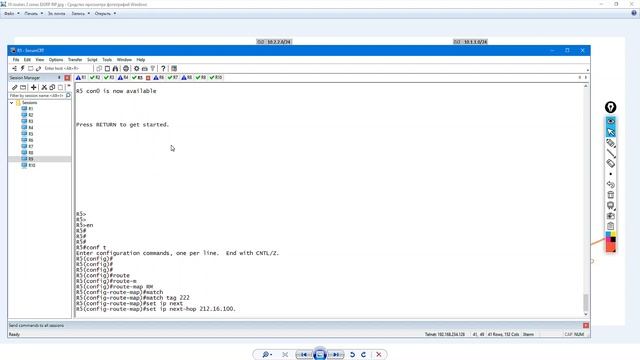Pick the yellow color swatch in annotation bar
Viewport: 640px width, 360px height.
pyautogui.click(x=613, y=235)
